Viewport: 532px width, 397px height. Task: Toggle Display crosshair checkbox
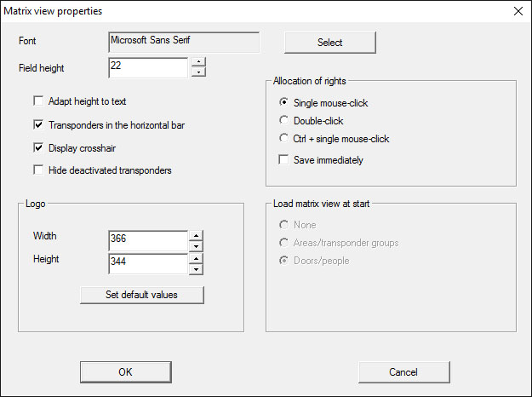point(38,147)
